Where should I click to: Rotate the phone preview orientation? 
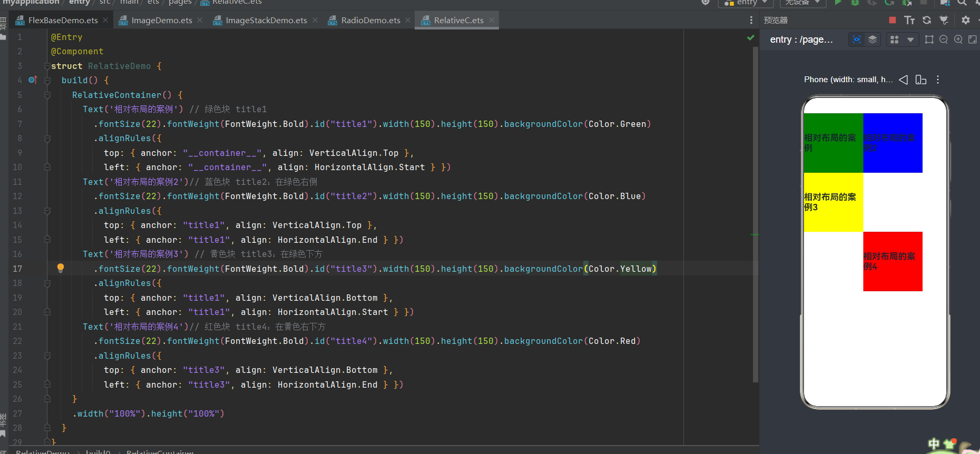click(921, 80)
